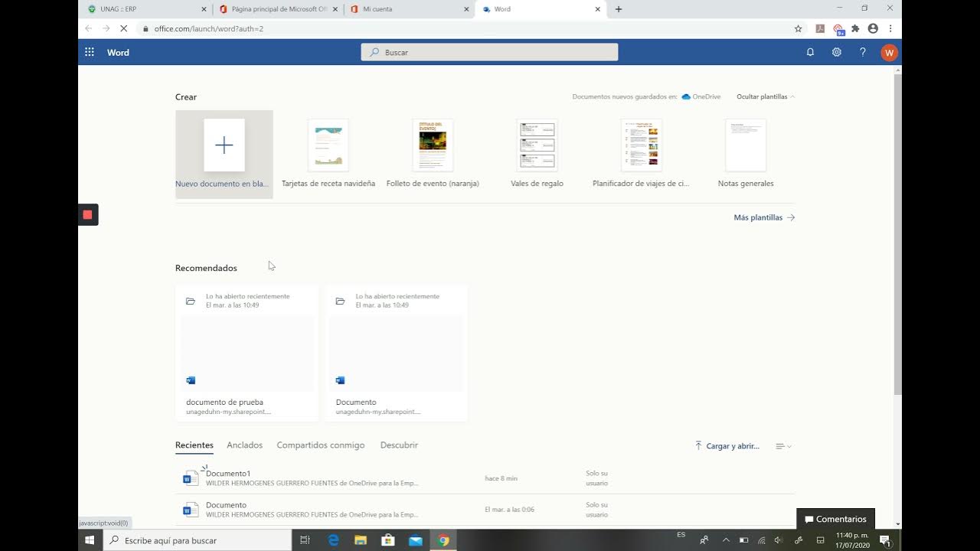Click the Word icon next to Documento1
This screenshot has width=980, height=551.
190,478
